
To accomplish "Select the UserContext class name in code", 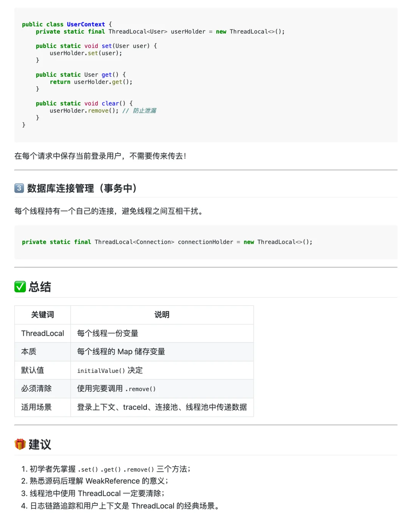I will (x=86, y=24).
